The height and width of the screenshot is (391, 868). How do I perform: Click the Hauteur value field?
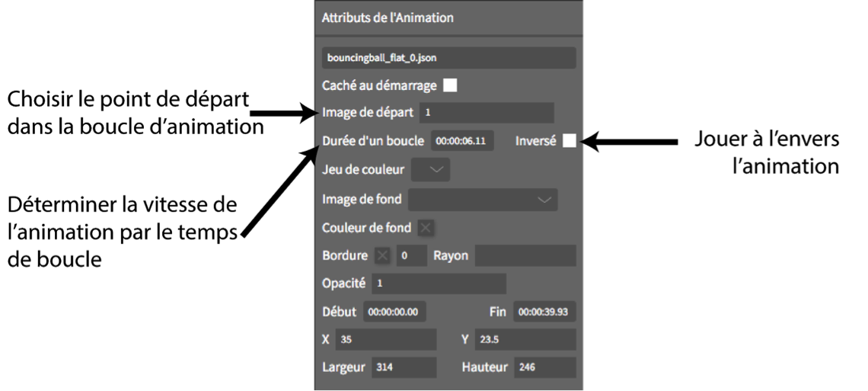(x=544, y=367)
